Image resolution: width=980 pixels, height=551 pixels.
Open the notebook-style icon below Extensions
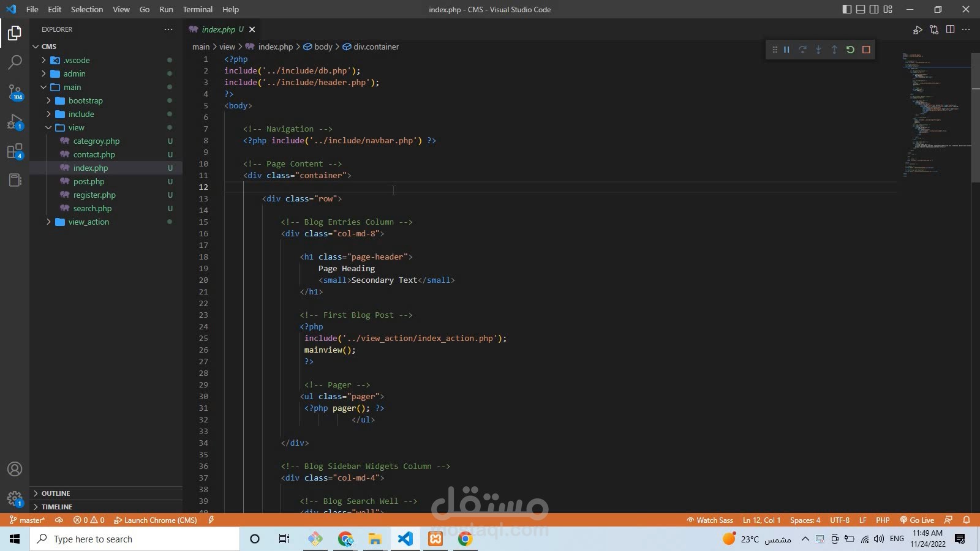point(15,180)
